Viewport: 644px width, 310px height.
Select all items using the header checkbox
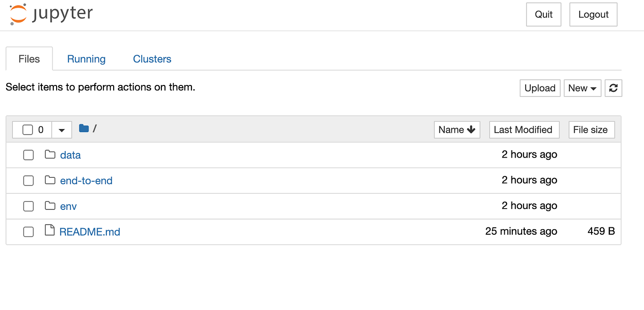coord(28,130)
